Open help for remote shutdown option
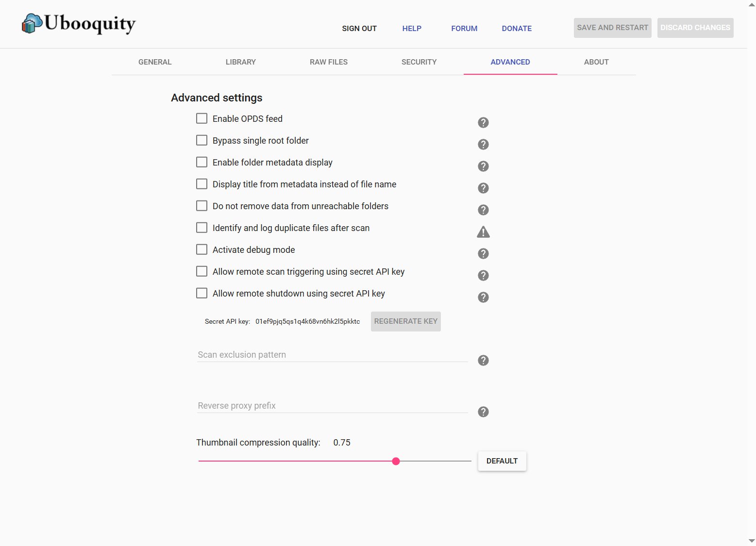The image size is (756, 546). click(x=483, y=297)
